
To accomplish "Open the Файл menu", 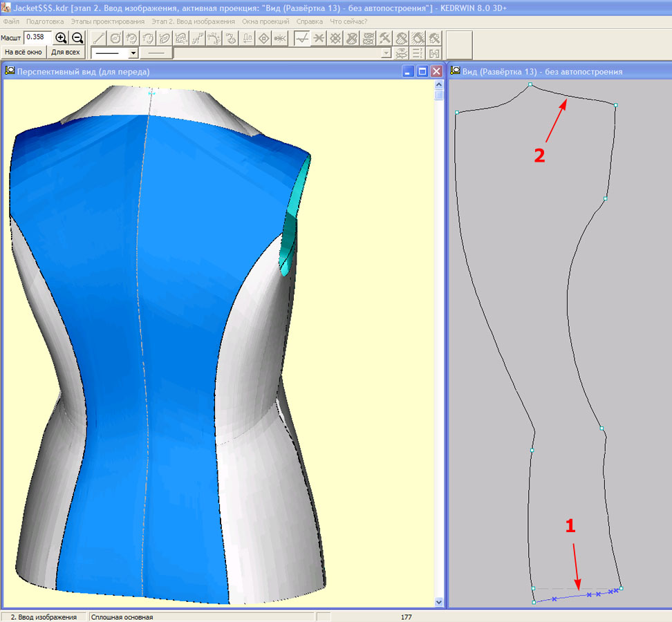I will 11,21.
